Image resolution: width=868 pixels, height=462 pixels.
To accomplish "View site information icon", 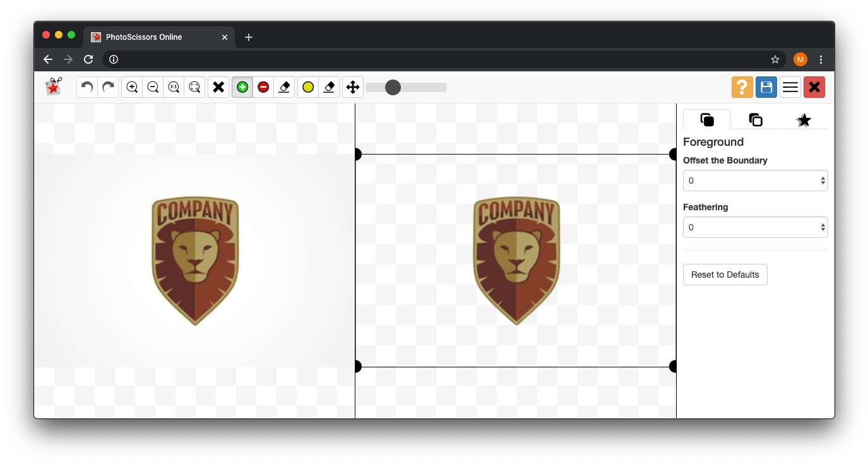I will click(x=114, y=59).
